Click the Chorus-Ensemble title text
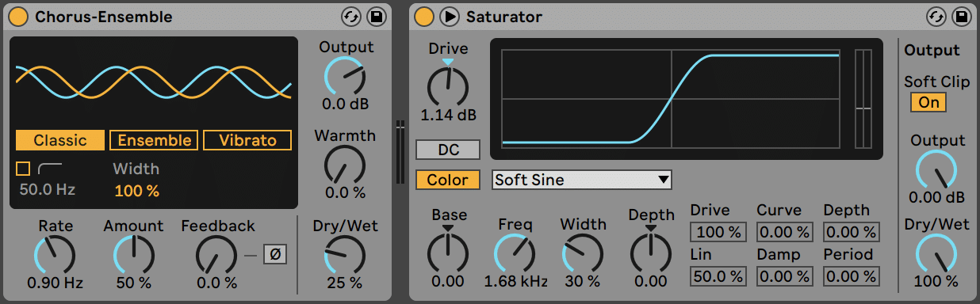This screenshot has width=980, height=304. tap(104, 17)
